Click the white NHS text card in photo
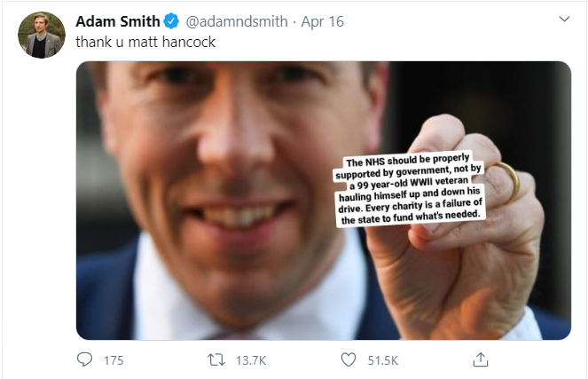Image resolution: width=588 pixels, height=379 pixels. click(x=413, y=189)
